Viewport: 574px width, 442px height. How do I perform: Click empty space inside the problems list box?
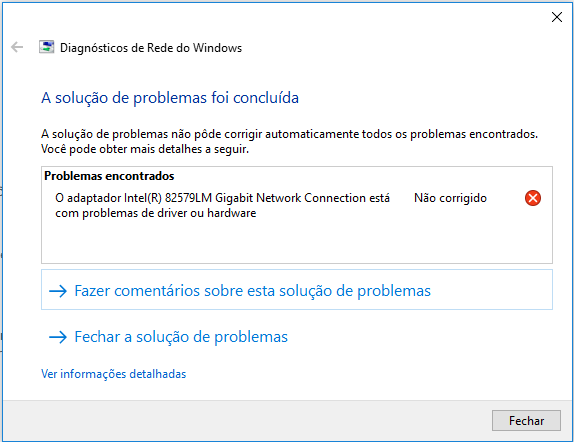[x=297, y=242]
